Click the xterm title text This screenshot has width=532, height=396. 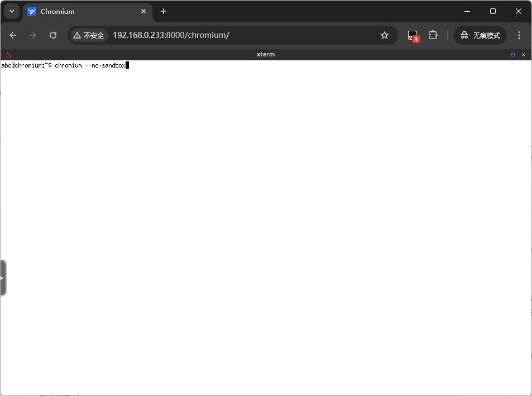pyautogui.click(x=266, y=54)
